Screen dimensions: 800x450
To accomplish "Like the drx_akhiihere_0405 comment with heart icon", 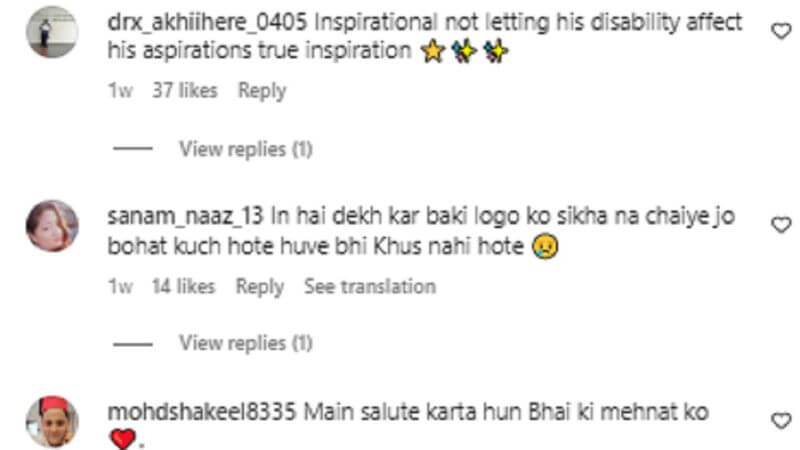I will (781, 31).
